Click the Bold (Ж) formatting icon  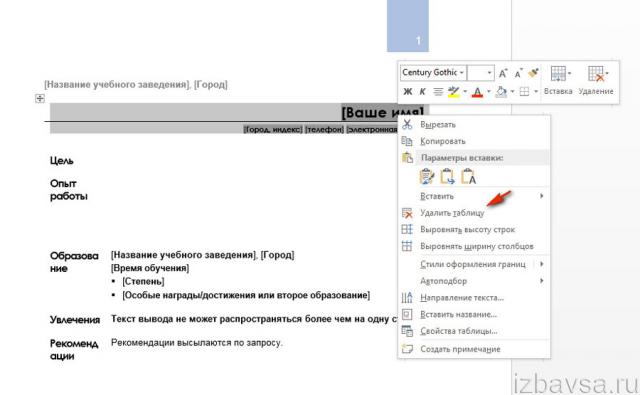pyautogui.click(x=407, y=92)
